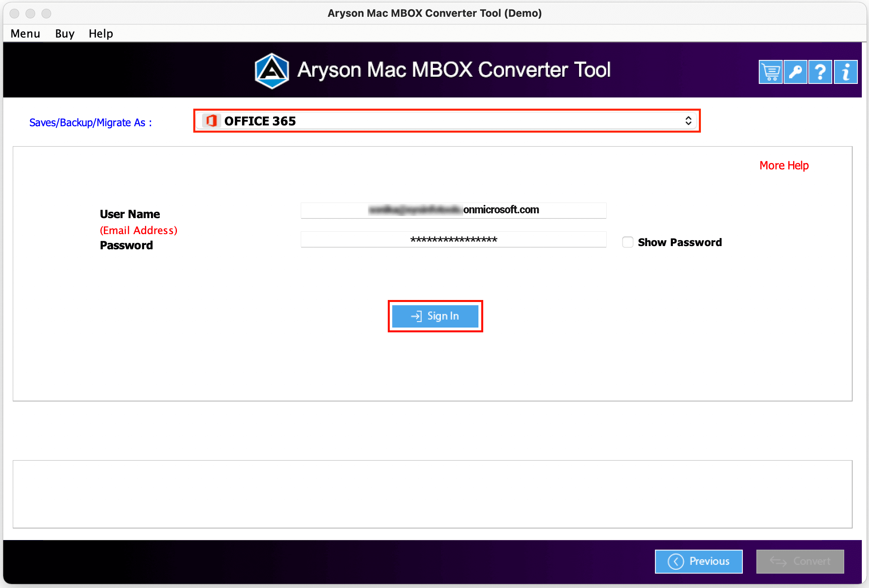Open the info about icon
Screen dimensions: 869x588
[845, 72]
